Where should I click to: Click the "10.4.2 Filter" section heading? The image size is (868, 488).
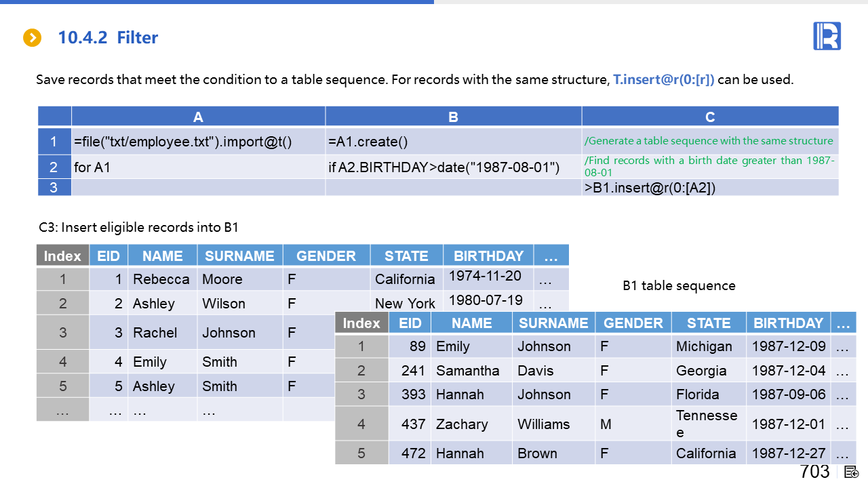coord(108,38)
